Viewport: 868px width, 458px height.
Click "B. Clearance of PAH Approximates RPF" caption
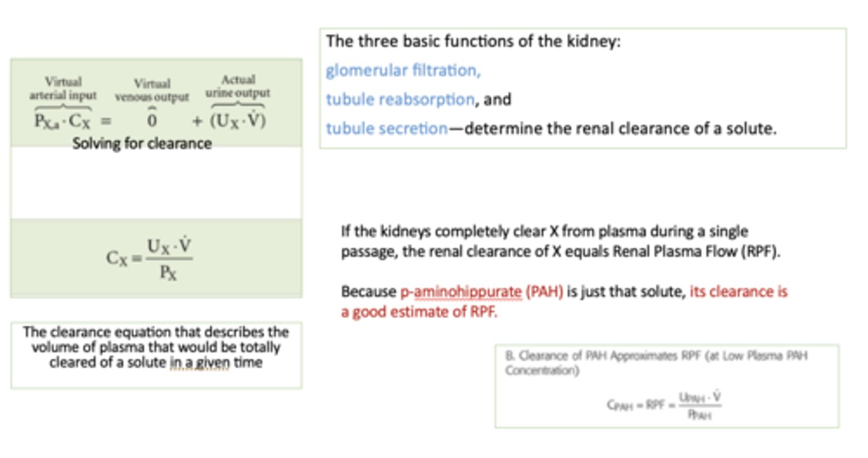click(x=656, y=363)
